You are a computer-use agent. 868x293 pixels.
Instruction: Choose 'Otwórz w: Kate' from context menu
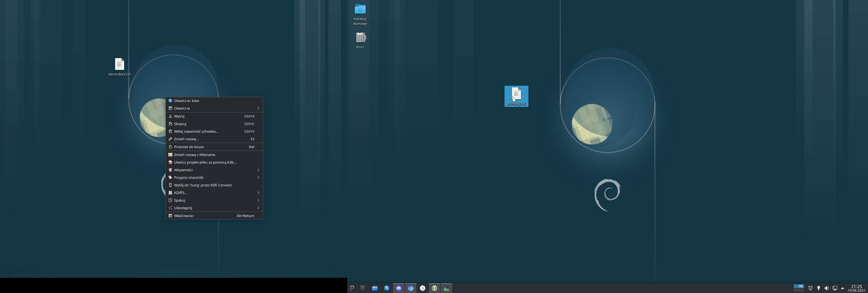coord(186,101)
